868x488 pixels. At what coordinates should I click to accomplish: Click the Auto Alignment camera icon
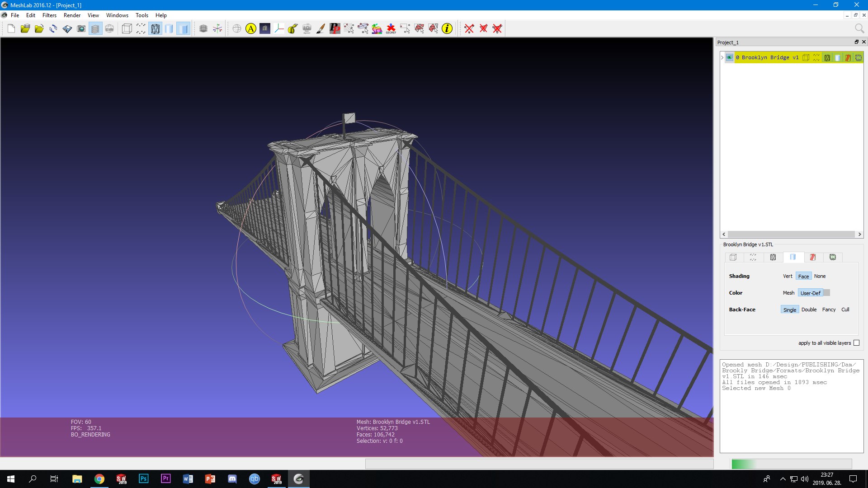(307, 29)
